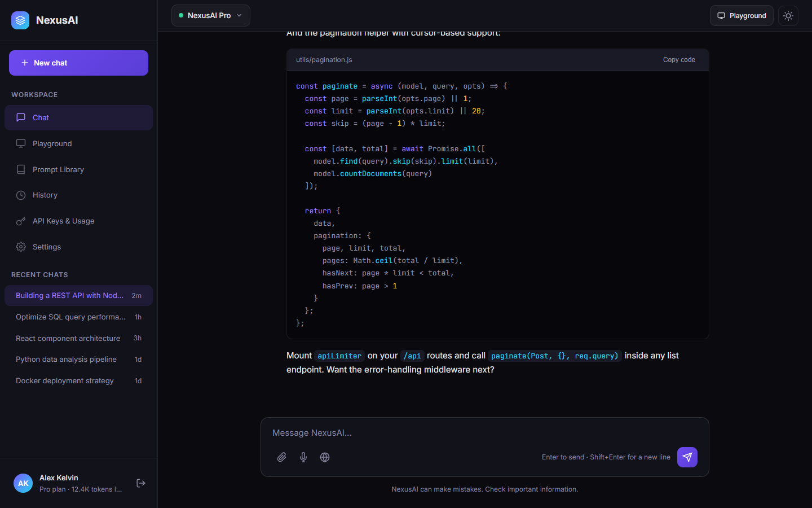
Task: Click the Playground monitor icon in sidebar
Action: (21, 143)
